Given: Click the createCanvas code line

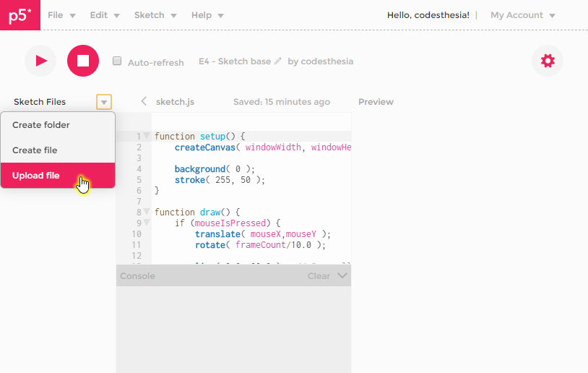Looking at the screenshot, I should pos(263,147).
